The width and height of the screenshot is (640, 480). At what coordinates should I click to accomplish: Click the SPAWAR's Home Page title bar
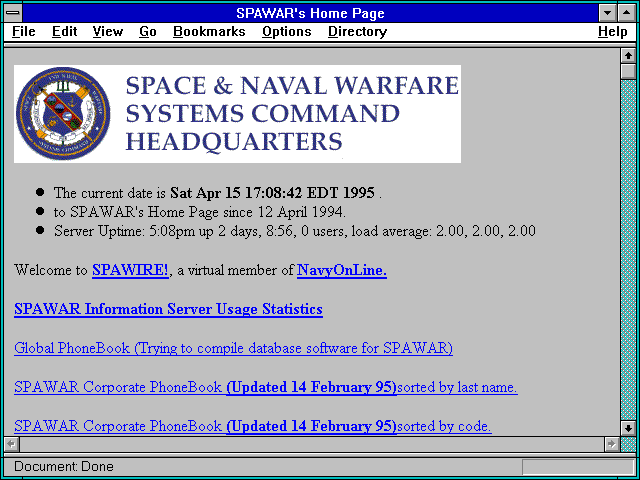pyautogui.click(x=310, y=13)
